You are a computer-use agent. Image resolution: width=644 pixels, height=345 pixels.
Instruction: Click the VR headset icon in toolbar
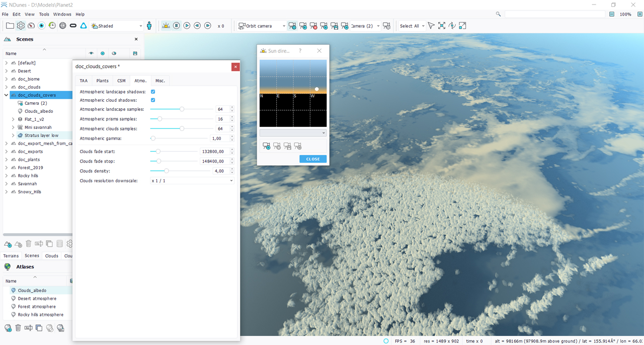[73, 26]
